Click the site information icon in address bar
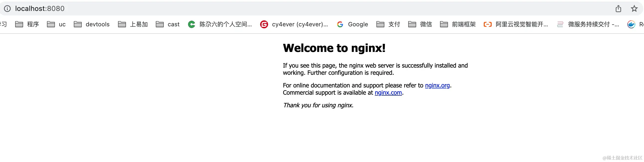644x162 pixels. tap(7, 9)
